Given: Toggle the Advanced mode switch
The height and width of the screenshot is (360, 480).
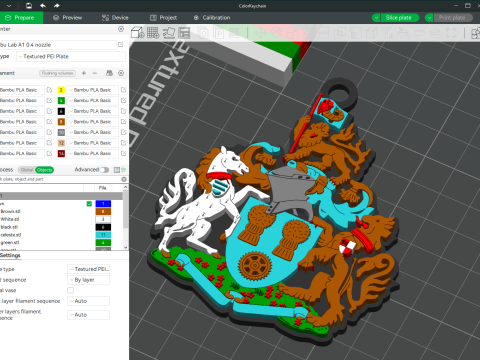Looking at the screenshot, I should [104, 170].
